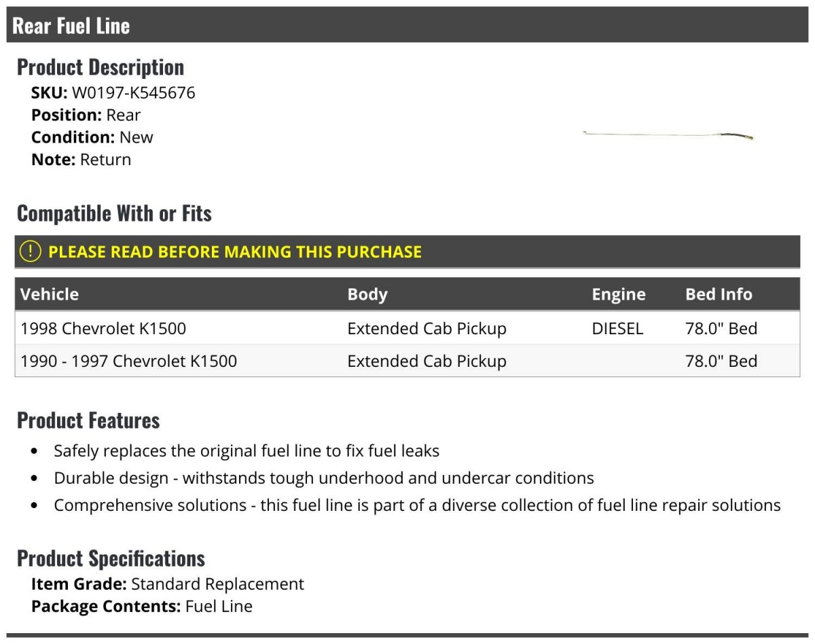Select the 1998 Chevrolet K1500 row
Image resolution: width=815 pixels, height=644 pixels.
[x=407, y=328]
